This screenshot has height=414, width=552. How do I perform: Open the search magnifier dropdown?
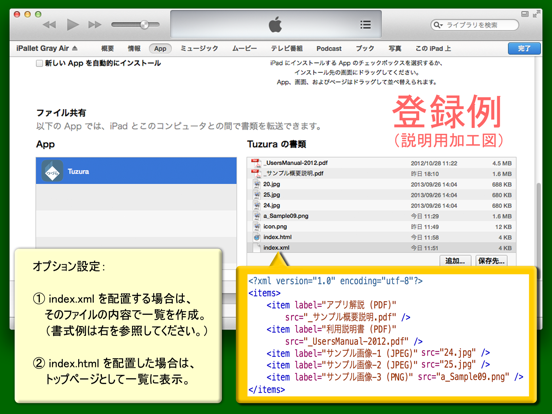[x=438, y=25]
